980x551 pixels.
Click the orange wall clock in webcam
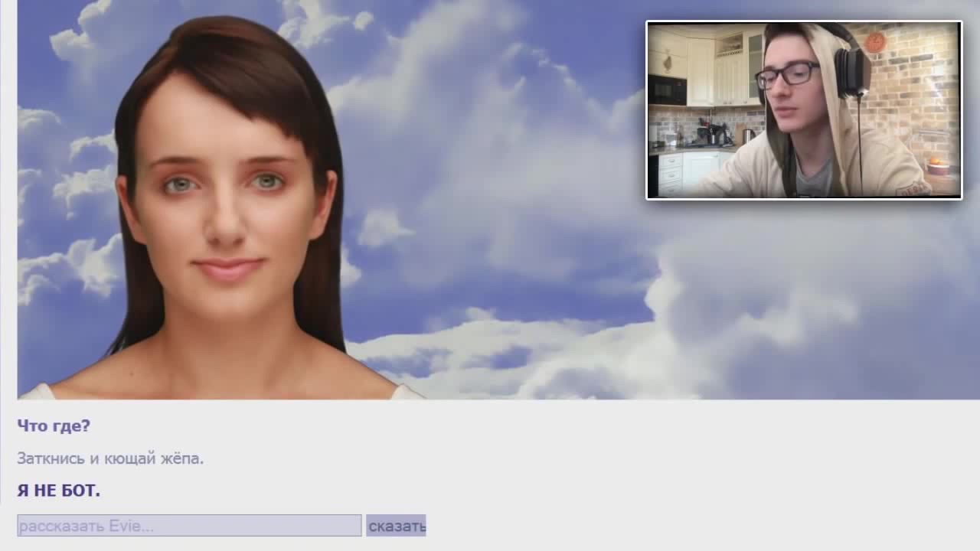click(875, 42)
